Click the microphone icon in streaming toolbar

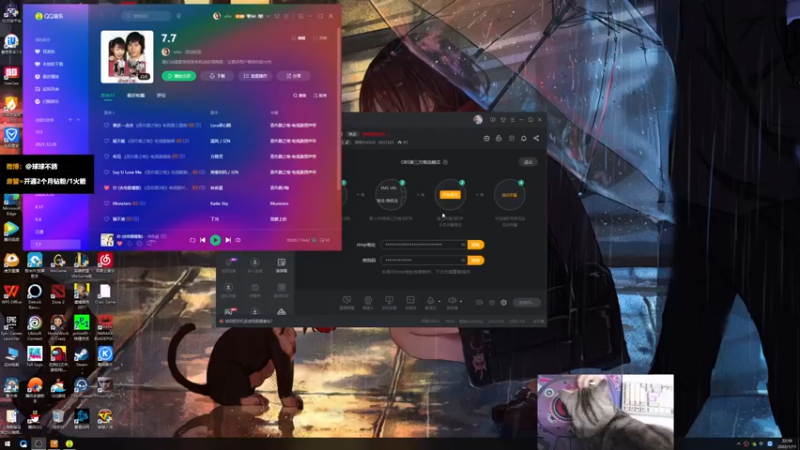pos(431,302)
